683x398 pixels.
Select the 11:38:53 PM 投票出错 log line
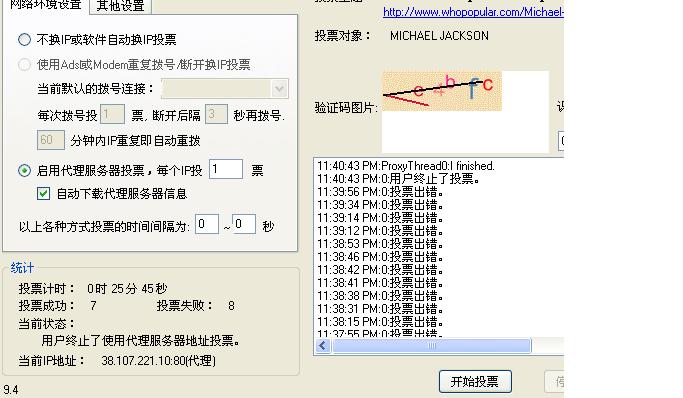click(380, 244)
